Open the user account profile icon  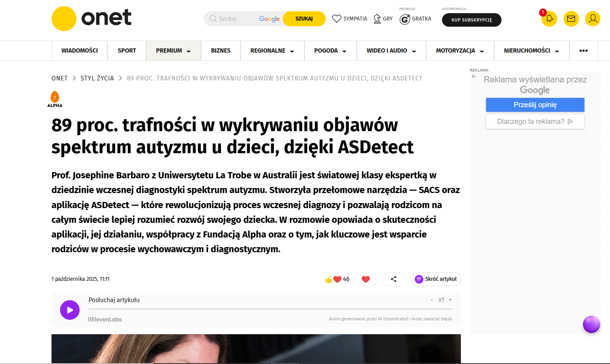pos(593,19)
